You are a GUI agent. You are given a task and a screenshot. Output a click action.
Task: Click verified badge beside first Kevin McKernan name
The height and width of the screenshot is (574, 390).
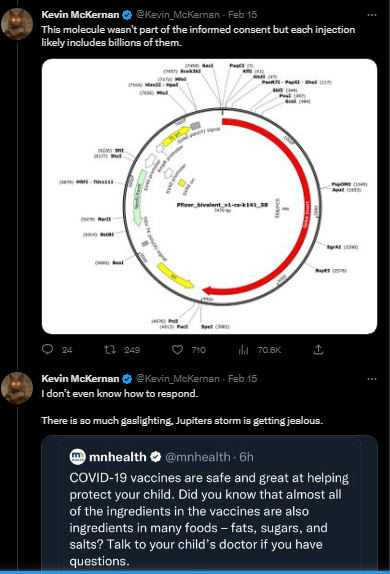[x=127, y=15]
